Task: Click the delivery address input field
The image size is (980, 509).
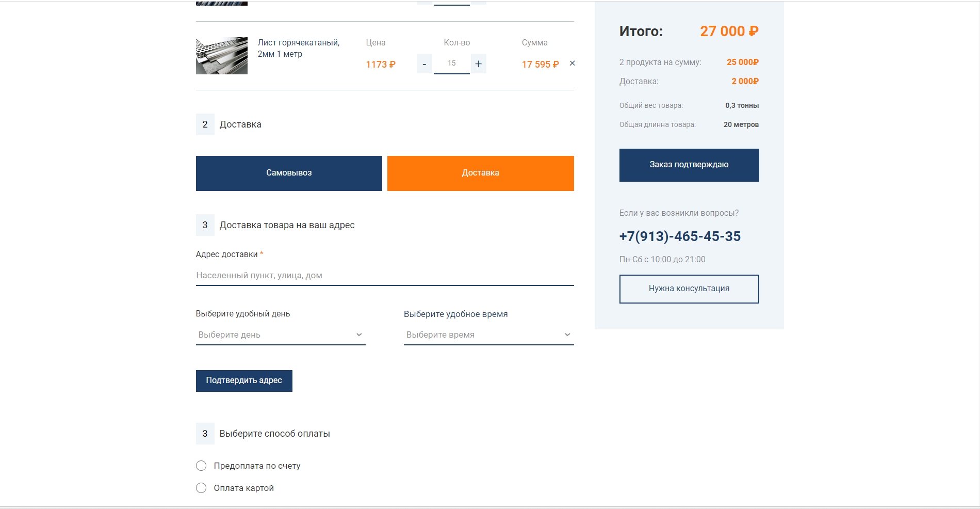Action: pos(384,276)
